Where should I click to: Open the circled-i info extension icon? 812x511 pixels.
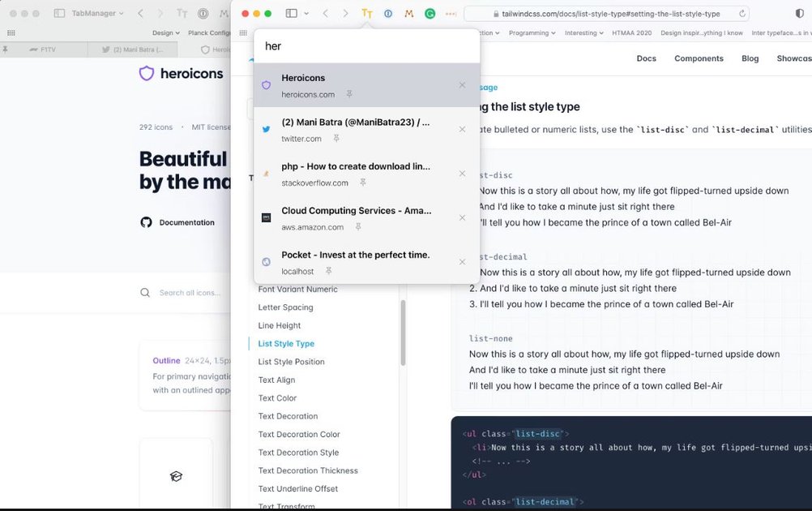pyautogui.click(x=387, y=13)
